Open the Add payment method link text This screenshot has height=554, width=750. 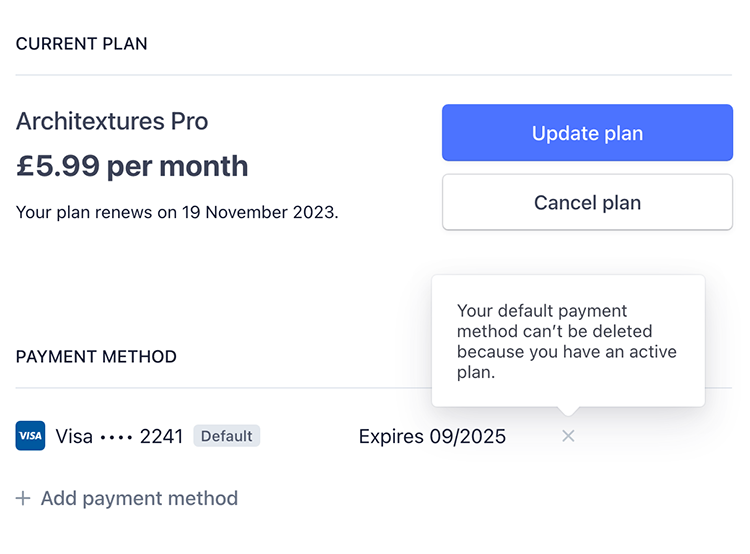pyautogui.click(x=139, y=498)
